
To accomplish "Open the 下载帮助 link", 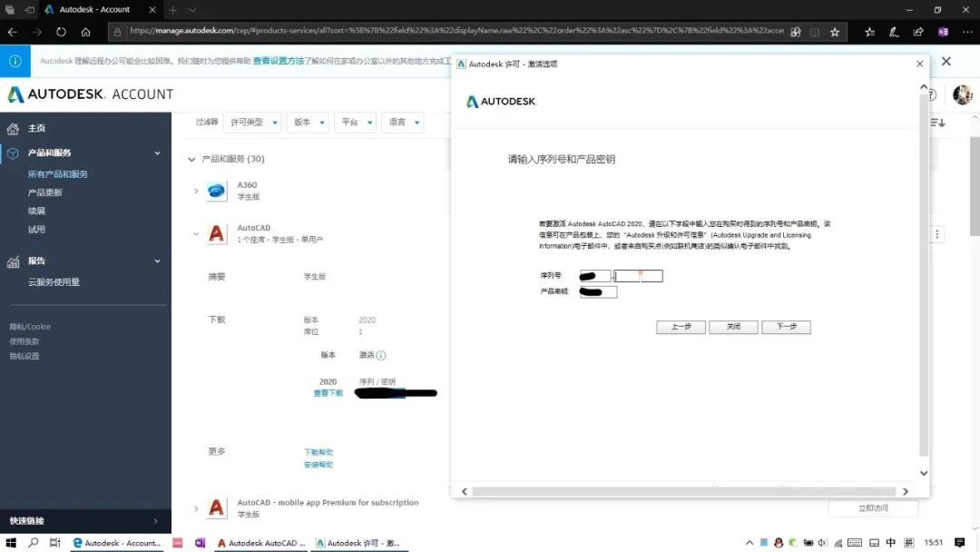I will (318, 452).
